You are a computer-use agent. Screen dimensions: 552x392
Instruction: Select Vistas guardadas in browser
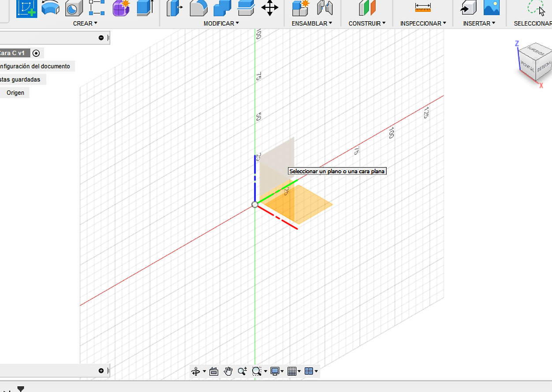click(21, 79)
